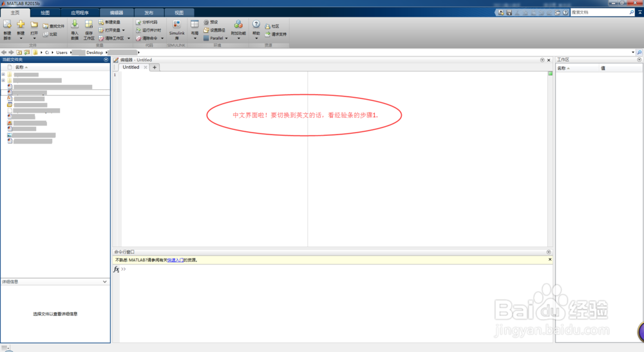Click the quick access Help question icon
Screen dimensions: 644x352
click(565, 13)
